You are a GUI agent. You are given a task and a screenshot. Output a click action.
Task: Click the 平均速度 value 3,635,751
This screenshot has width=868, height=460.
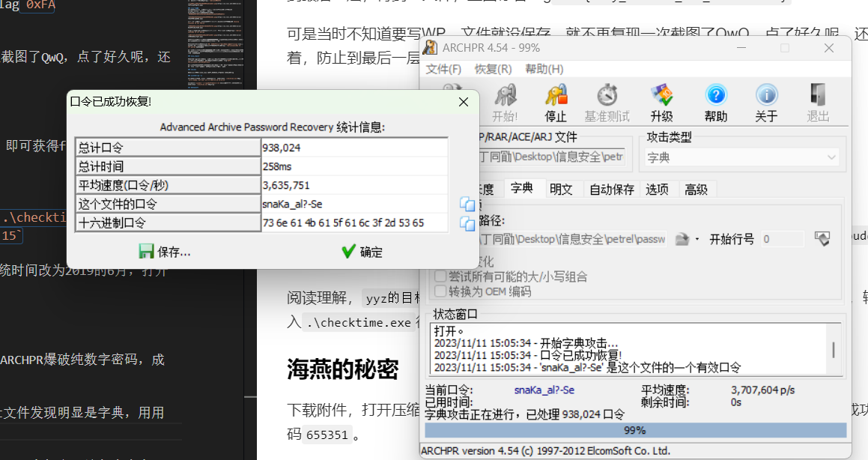pyautogui.click(x=285, y=186)
